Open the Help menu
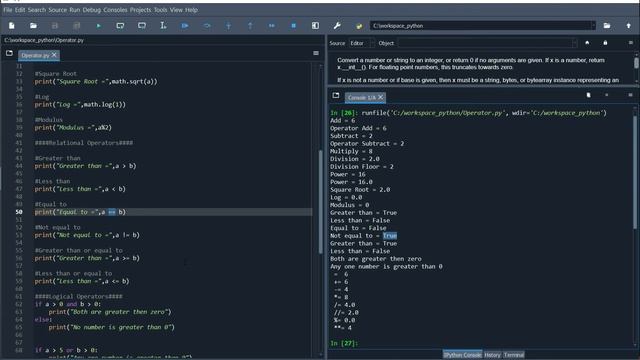Viewport: 640px width, 360px height. (x=191, y=10)
